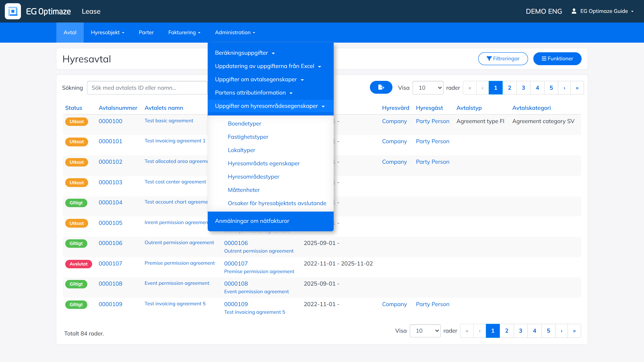Go to next page in top pagination
Viewport: 644px width, 362px height.
[x=564, y=88]
